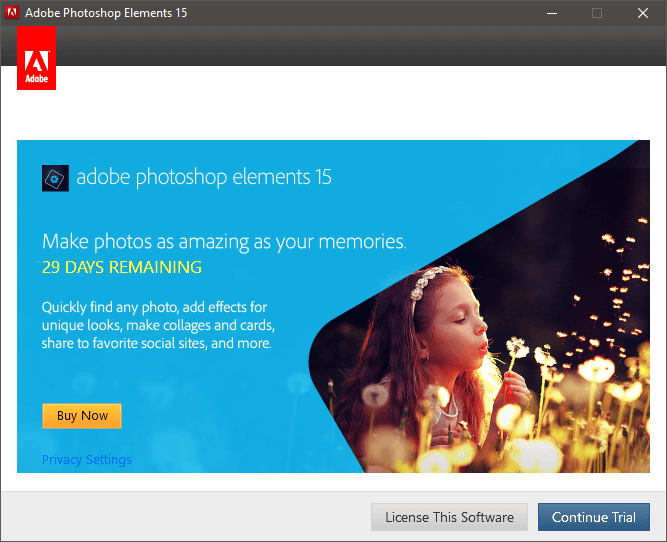Close the trial dialog window
The width and height of the screenshot is (667, 542).
tap(643, 13)
